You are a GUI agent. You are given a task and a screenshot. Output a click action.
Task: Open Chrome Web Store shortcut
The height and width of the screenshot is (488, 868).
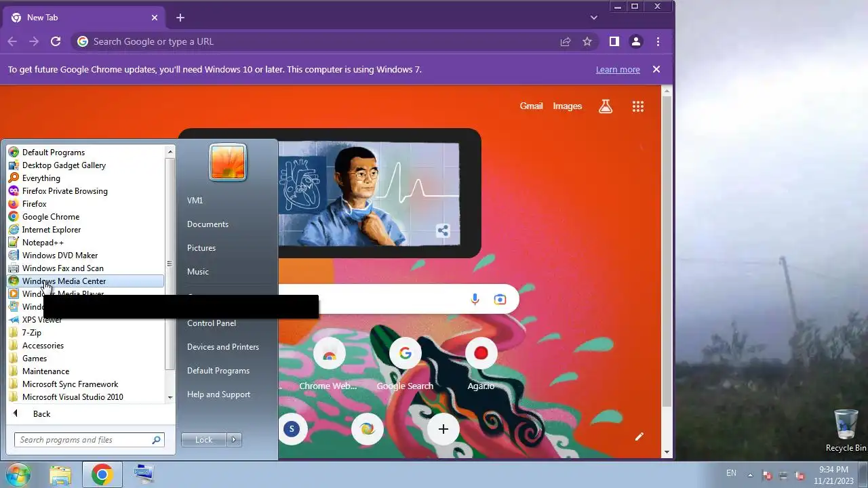tap(329, 366)
